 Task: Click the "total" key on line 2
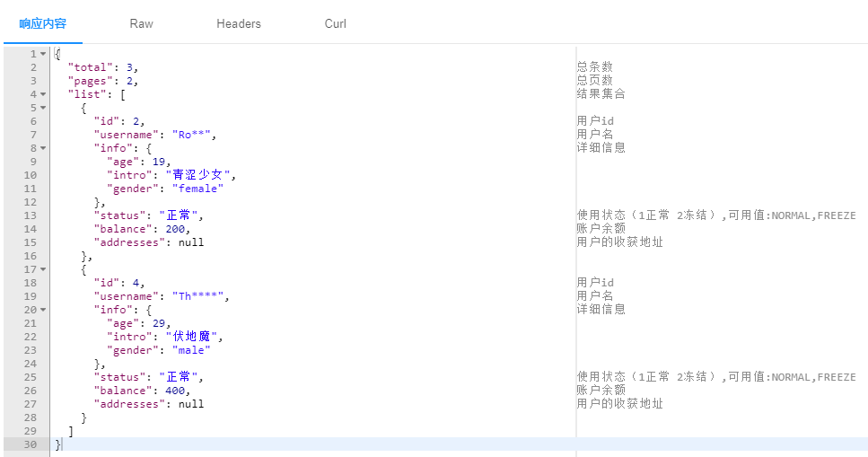pyautogui.click(x=91, y=67)
